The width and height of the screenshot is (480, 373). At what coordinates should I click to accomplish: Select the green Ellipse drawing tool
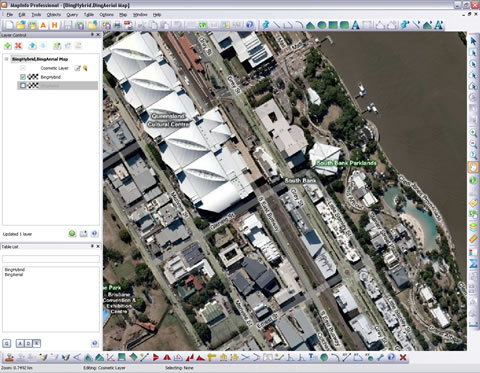click(322, 25)
